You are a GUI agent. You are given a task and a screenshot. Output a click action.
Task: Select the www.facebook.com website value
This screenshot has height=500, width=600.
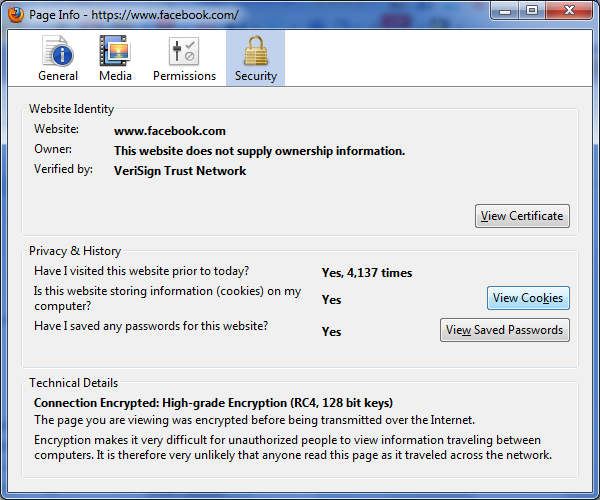(170, 131)
